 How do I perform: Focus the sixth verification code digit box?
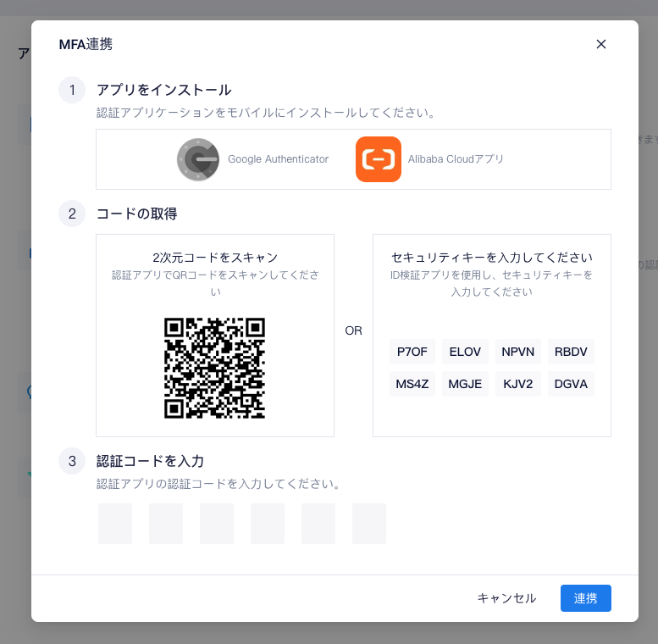tap(369, 524)
